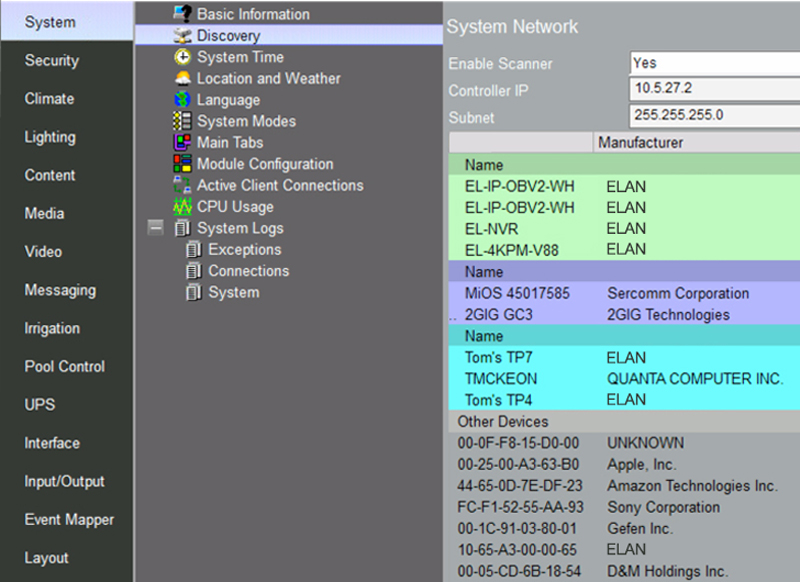Select the Connections log entry
The height and width of the screenshot is (582, 800).
tap(248, 271)
